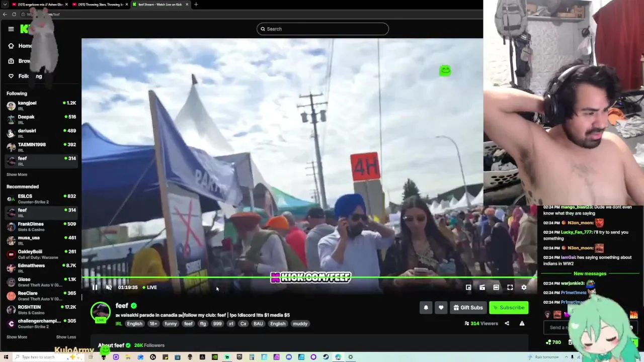The height and width of the screenshot is (362, 644).
Task: Open Gioso recommended channel
Action: (x=41, y=282)
